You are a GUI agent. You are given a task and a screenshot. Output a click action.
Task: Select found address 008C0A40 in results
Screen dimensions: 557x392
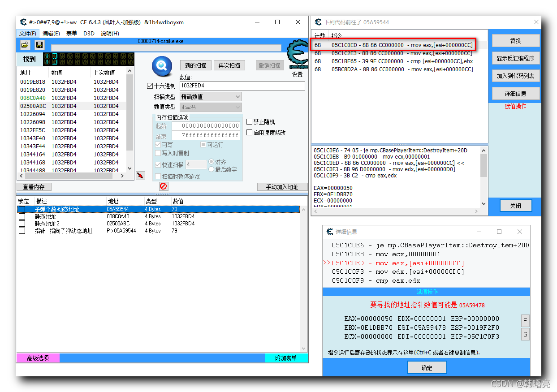click(72, 98)
